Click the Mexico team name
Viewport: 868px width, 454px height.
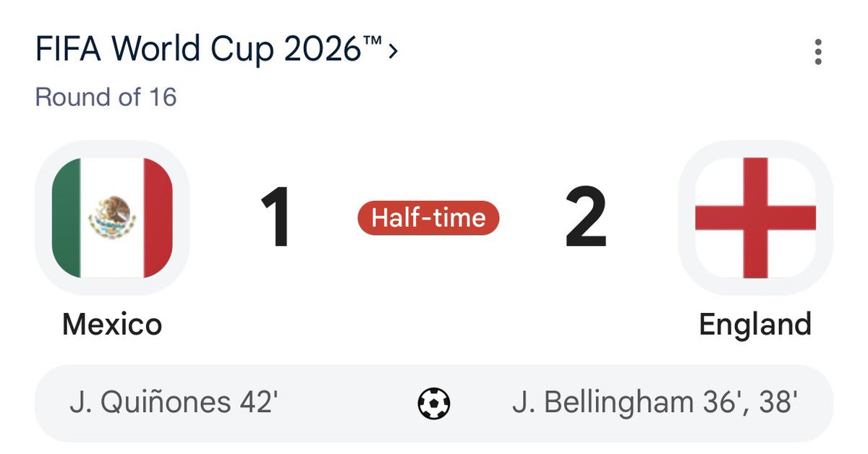112,324
